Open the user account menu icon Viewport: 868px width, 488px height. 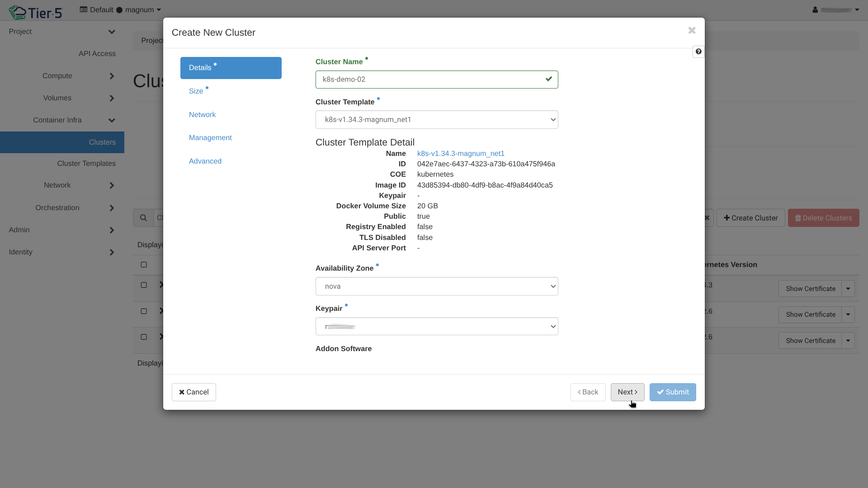pos(815,9)
